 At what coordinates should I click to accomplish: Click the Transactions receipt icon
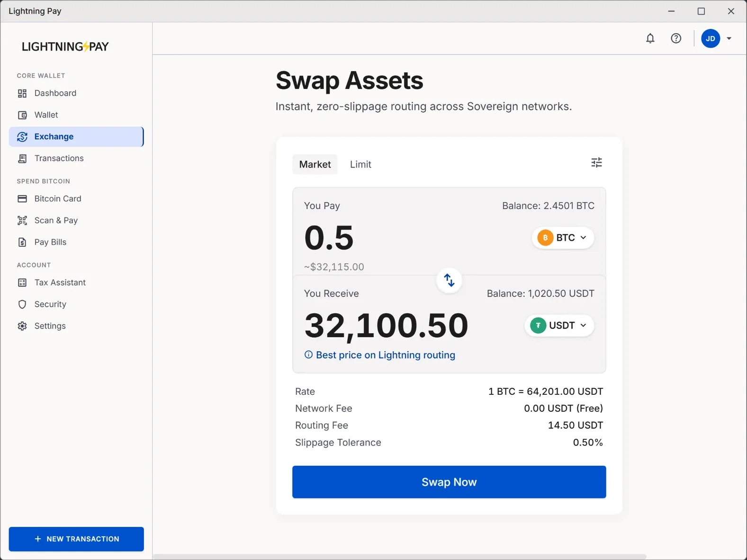[22, 159]
